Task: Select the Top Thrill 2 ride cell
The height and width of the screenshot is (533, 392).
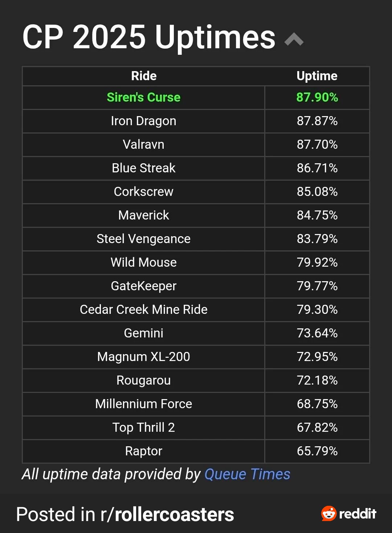Action: point(144,428)
